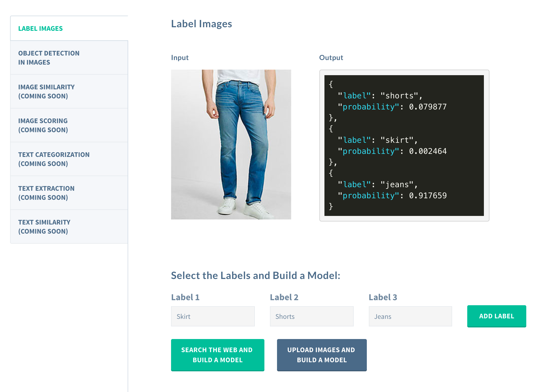Click the shorts label line in output
Image resolution: width=551 pixels, height=392 pixels.
[x=380, y=96]
